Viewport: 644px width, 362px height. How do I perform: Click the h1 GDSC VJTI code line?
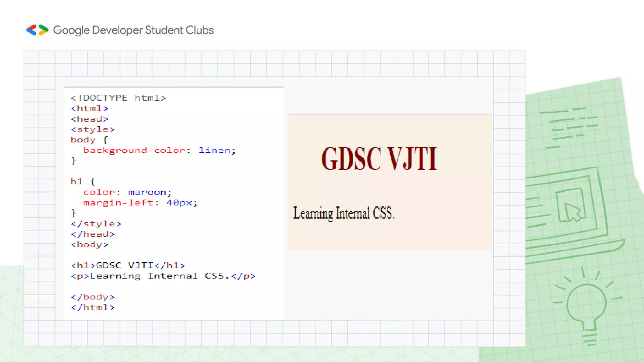(x=128, y=266)
